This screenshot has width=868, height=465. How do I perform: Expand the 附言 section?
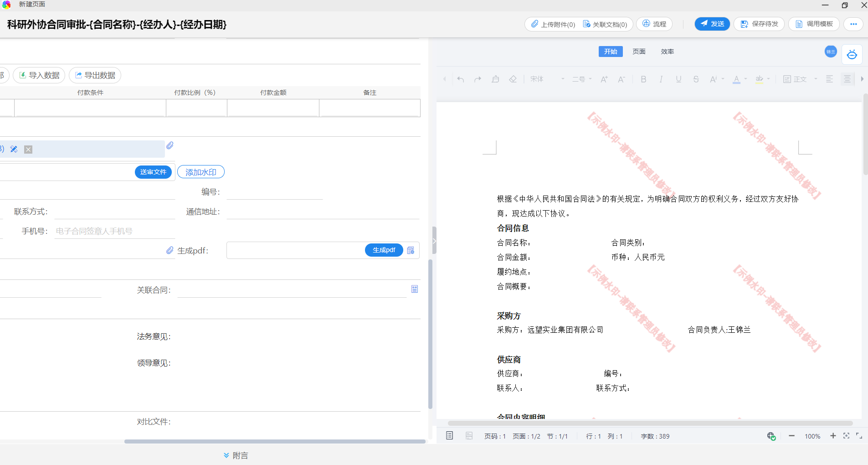236,455
